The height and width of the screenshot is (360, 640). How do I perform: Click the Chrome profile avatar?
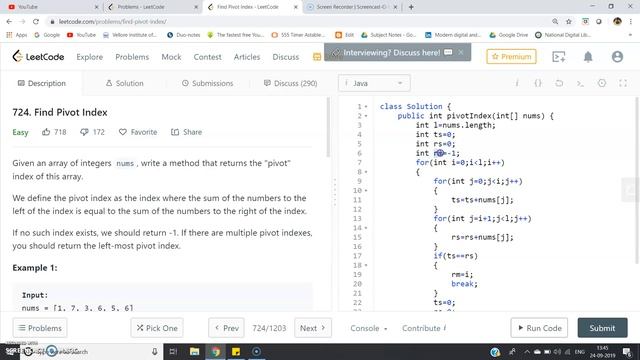coord(617,21)
